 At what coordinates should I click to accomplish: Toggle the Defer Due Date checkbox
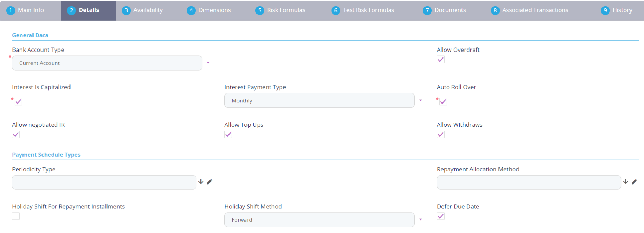click(441, 216)
